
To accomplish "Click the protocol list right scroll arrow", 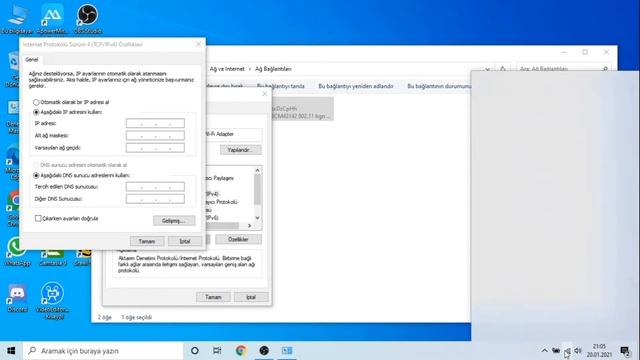I will (249, 226).
